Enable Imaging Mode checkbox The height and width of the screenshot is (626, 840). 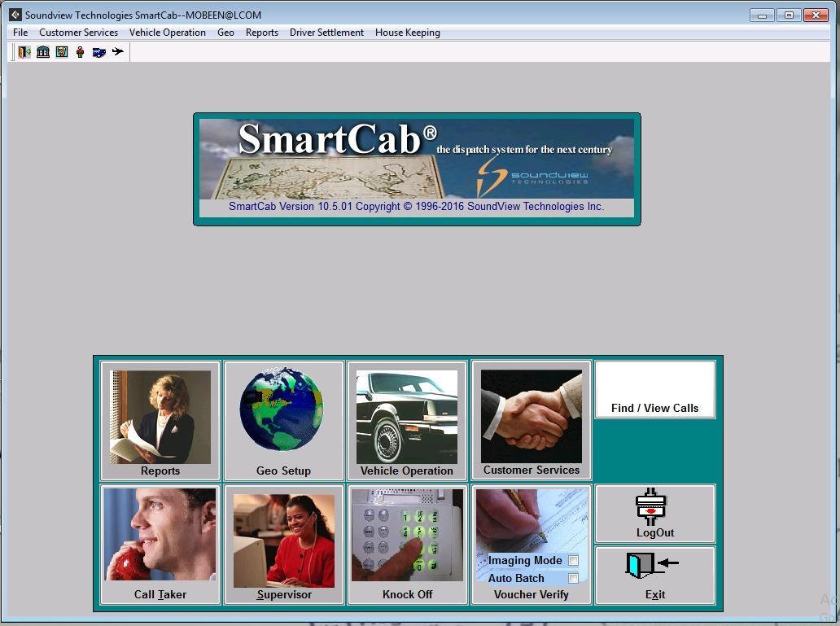pos(574,561)
